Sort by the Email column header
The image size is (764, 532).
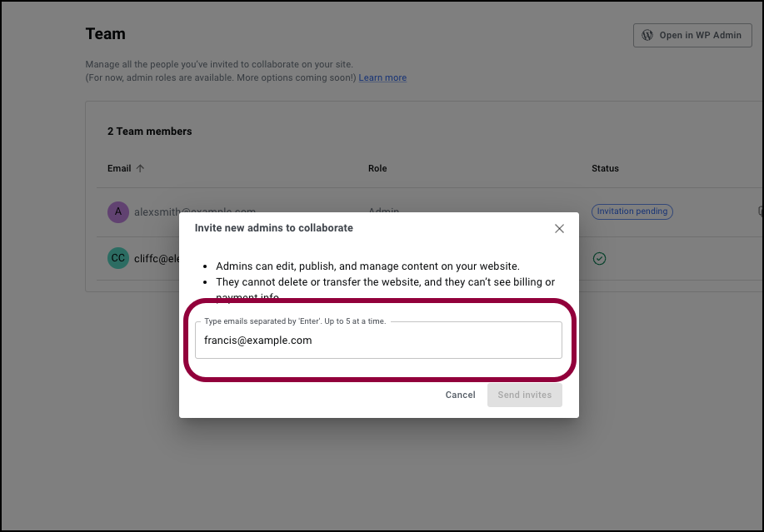coord(119,168)
